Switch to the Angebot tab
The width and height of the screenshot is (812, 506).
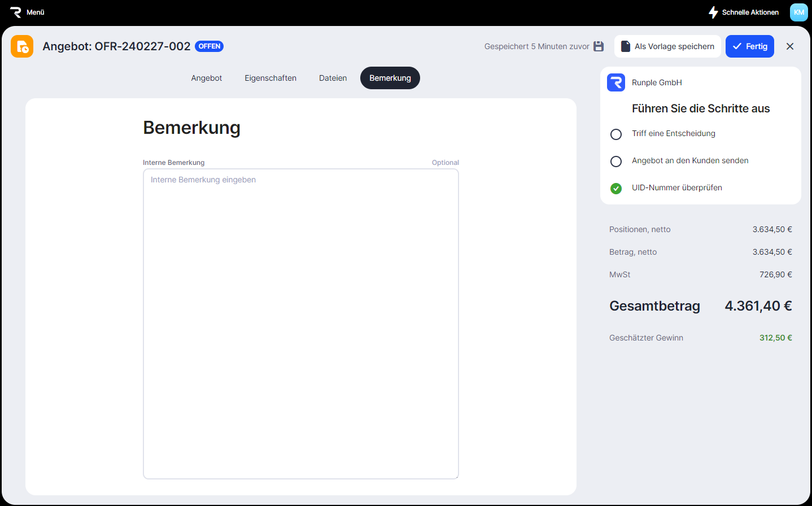pos(207,78)
